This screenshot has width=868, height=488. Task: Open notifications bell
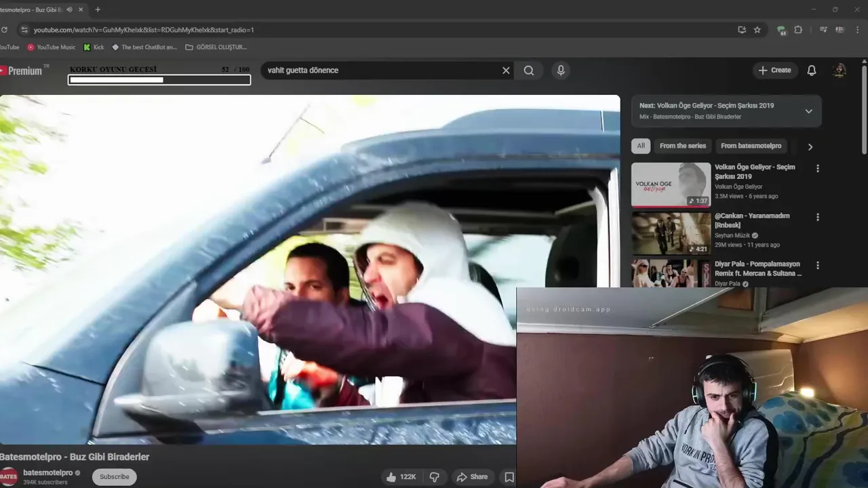812,70
